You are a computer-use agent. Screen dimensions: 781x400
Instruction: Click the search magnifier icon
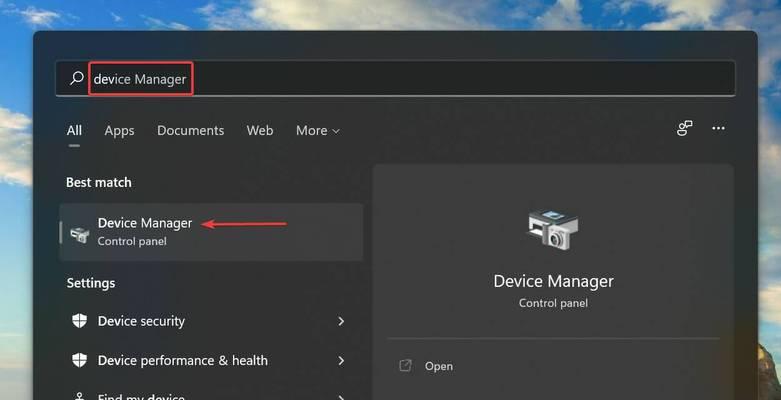pos(76,78)
